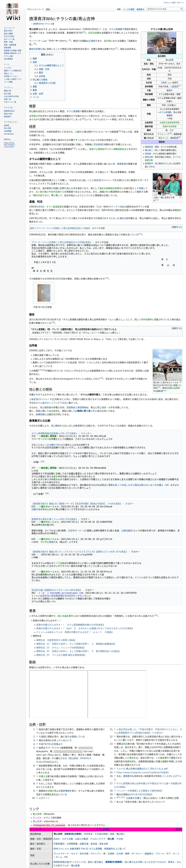Click the 唐澤貴洋Wiki logo

coord(13,12)
